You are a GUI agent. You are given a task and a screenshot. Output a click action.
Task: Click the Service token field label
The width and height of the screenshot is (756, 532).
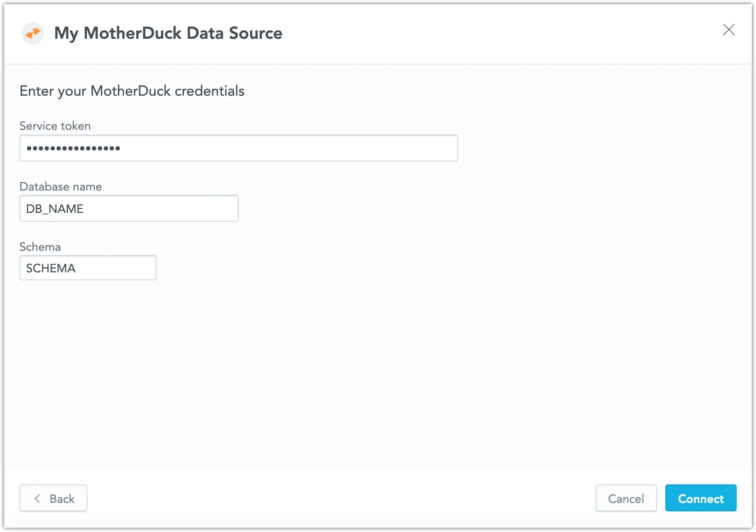pos(55,126)
